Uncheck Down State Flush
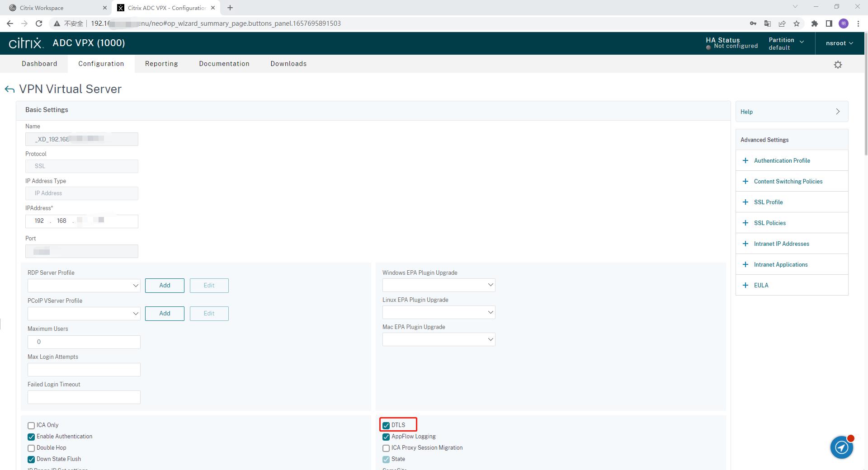This screenshot has height=470, width=868. (31, 459)
